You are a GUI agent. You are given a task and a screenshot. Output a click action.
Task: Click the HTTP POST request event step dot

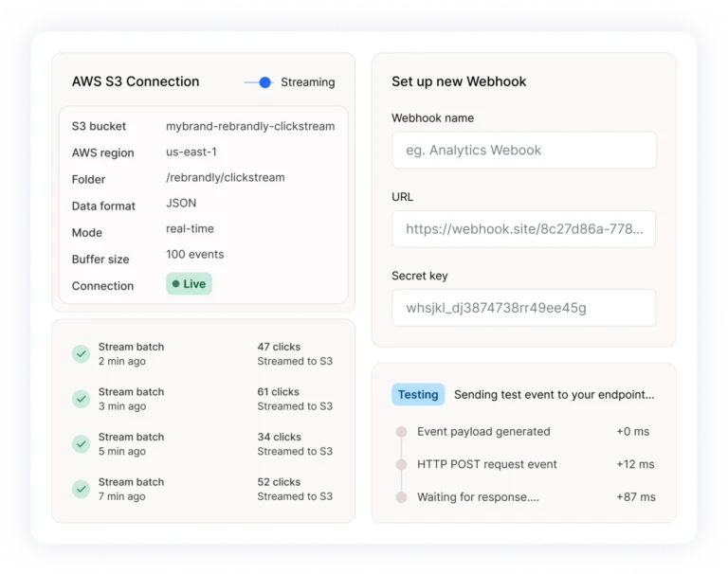click(401, 464)
